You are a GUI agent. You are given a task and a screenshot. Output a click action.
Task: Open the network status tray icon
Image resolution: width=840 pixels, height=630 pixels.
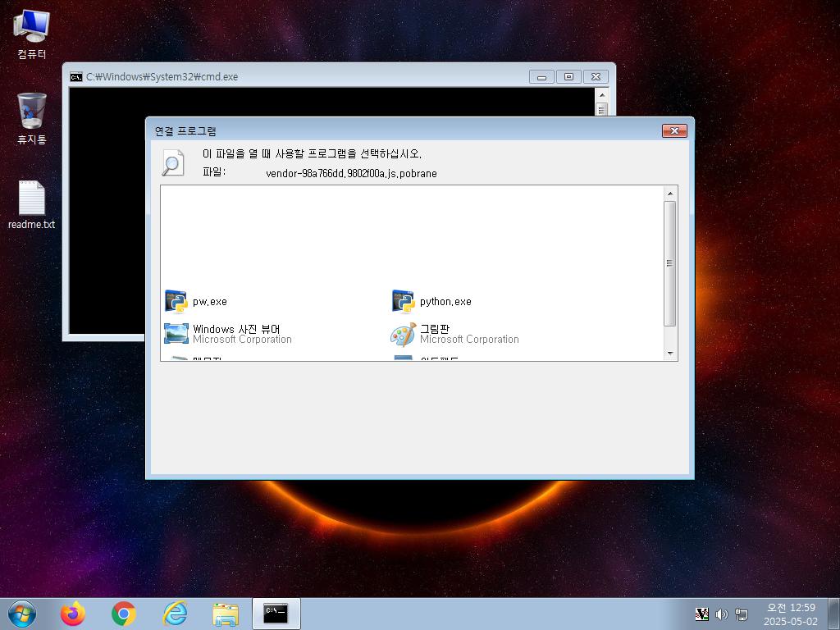pos(742,614)
